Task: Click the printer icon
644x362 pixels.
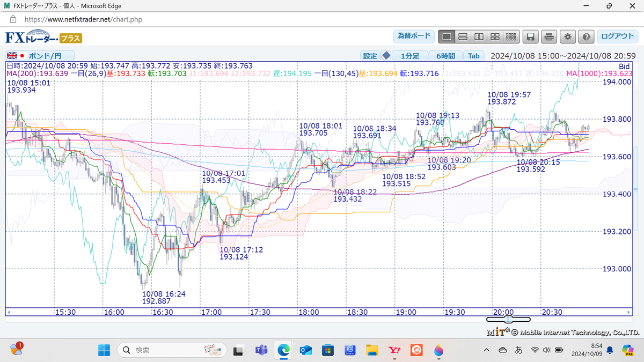Action: (x=548, y=36)
